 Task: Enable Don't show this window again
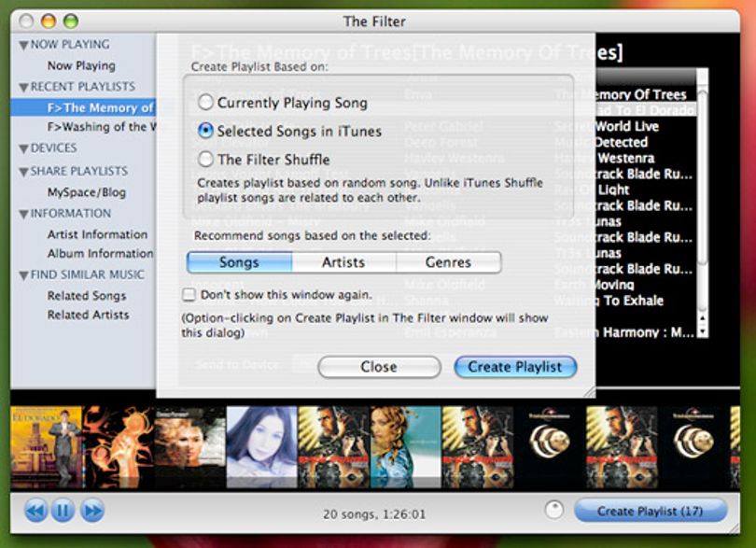pyautogui.click(x=189, y=294)
